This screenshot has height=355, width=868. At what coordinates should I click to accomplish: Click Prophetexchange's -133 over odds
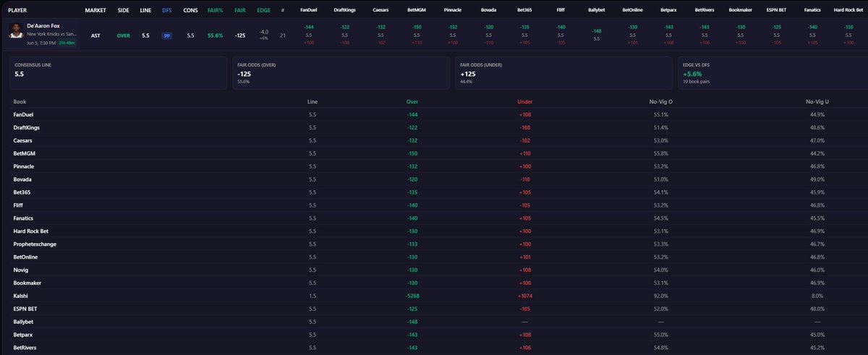(414, 244)
